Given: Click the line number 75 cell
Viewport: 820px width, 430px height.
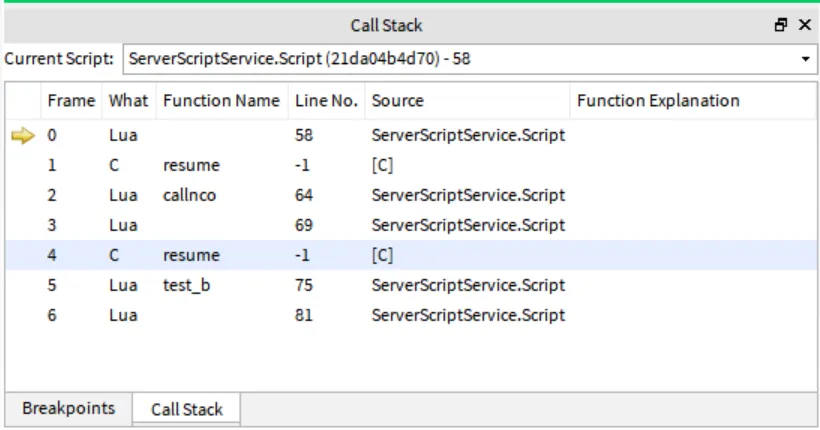Looking at the screenshot, I should 304,286.
